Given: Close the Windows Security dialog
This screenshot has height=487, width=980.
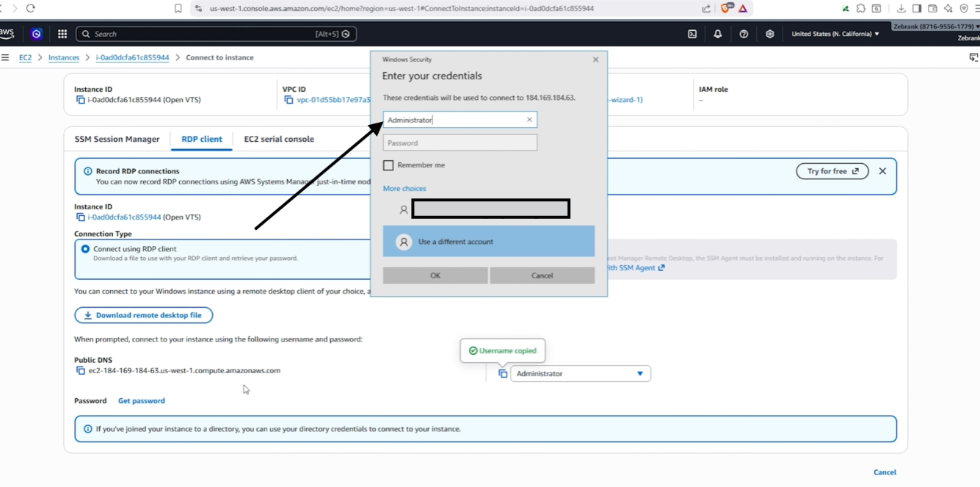Looking at the screenshot, I should coord(595,59).
